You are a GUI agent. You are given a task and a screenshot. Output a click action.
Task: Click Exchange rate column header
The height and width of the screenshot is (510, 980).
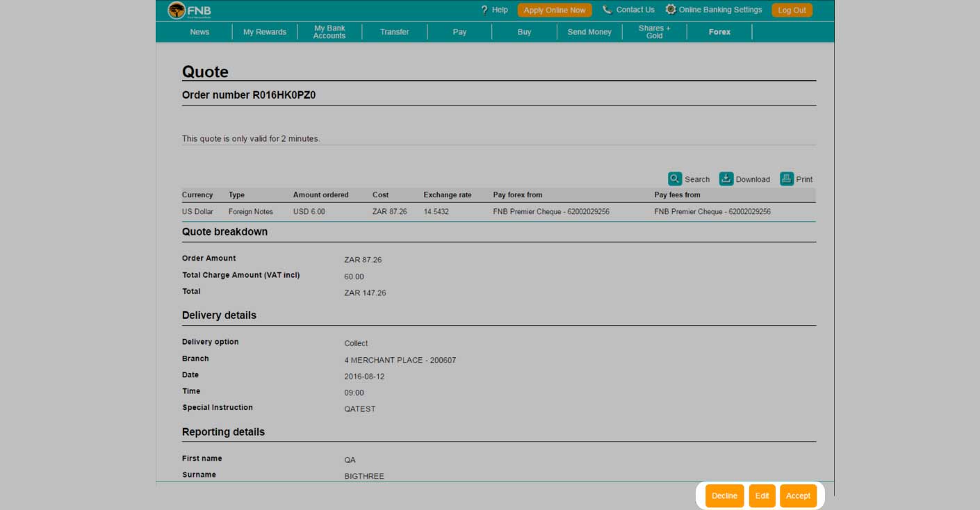pyautogui.click(x=448, y=195)
